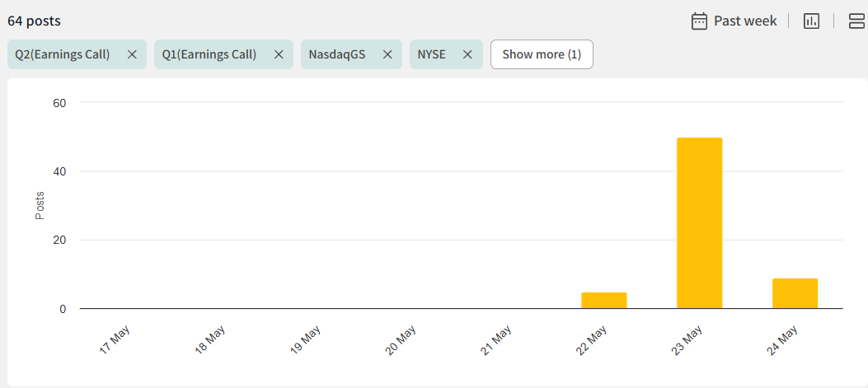Remove the Q2(Earnings Call) filter chip
Viewport: 868px width, 388px height.
tap(132, 54)
